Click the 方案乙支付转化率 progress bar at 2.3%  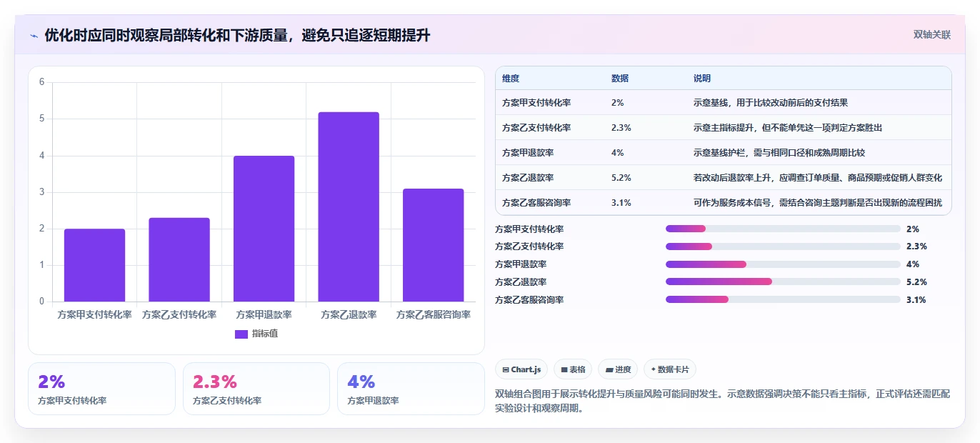[783, 247]
